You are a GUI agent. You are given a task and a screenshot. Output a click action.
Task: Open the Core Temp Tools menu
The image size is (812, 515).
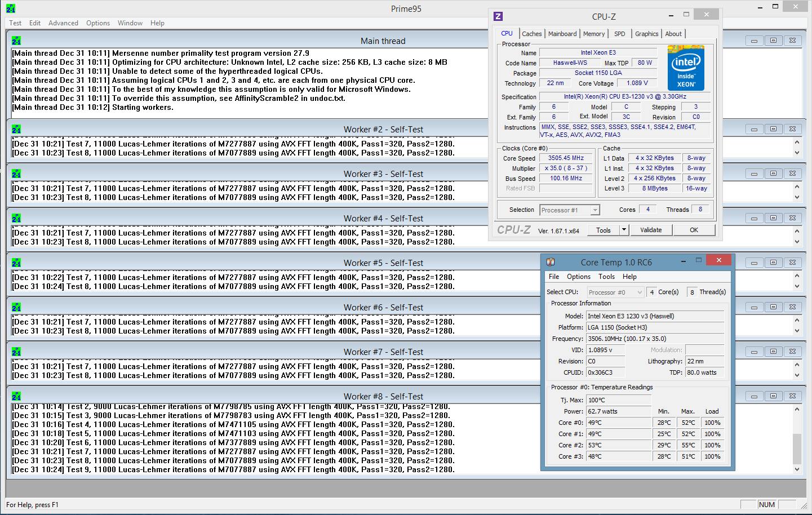(x=606, y=277)
